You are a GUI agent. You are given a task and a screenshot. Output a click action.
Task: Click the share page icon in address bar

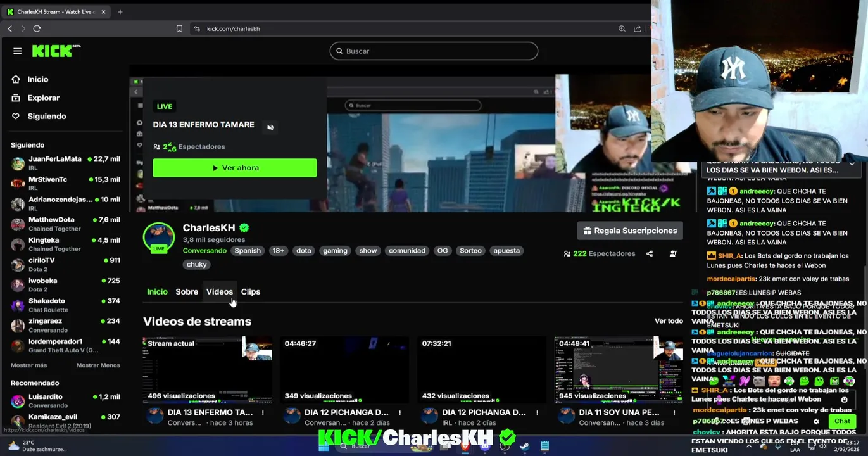(638, 28)
